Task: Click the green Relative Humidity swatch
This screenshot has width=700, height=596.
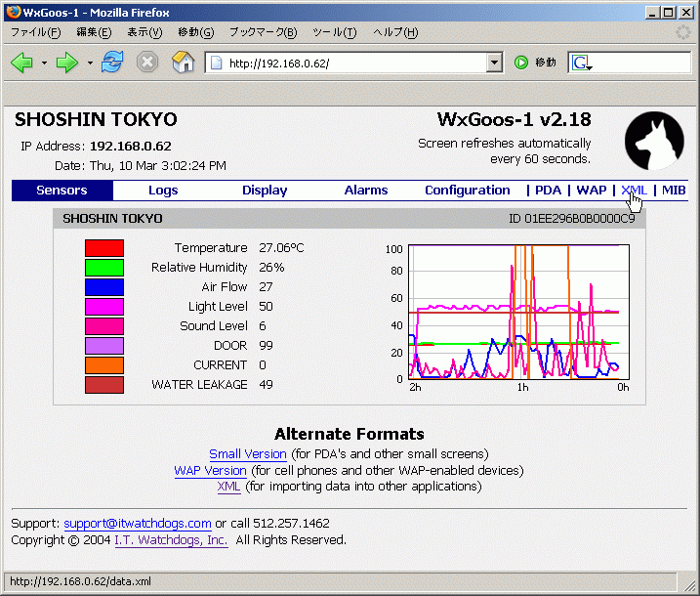Action: pyautogui.click(x=104, y=268)
